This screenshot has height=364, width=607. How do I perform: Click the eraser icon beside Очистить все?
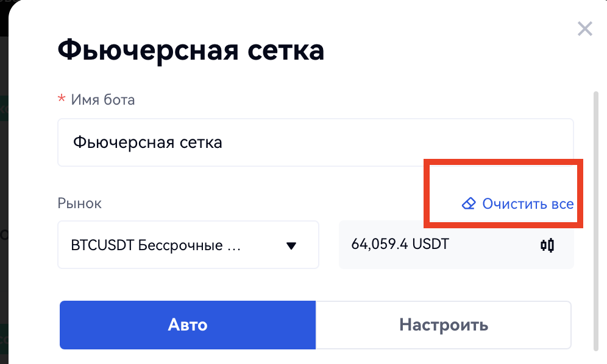pos(468,203)
